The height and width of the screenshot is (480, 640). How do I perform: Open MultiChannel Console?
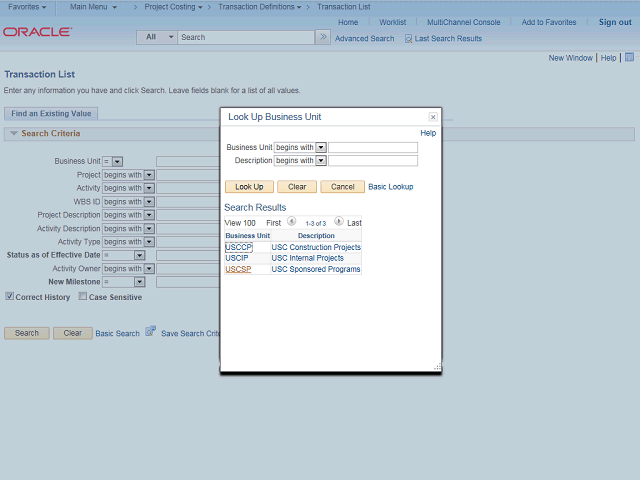(x=464, y=22)
